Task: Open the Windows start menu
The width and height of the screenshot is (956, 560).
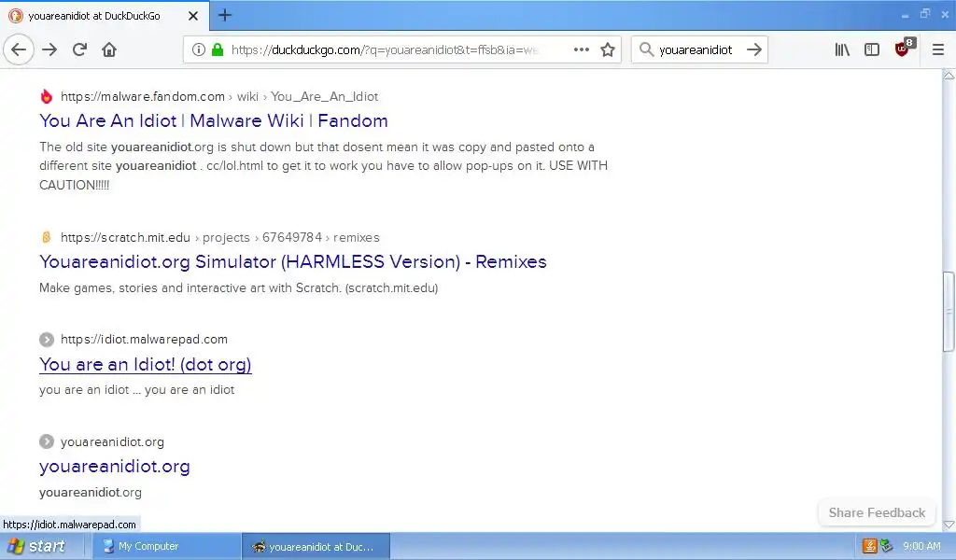Action: [x=36, y=546]
